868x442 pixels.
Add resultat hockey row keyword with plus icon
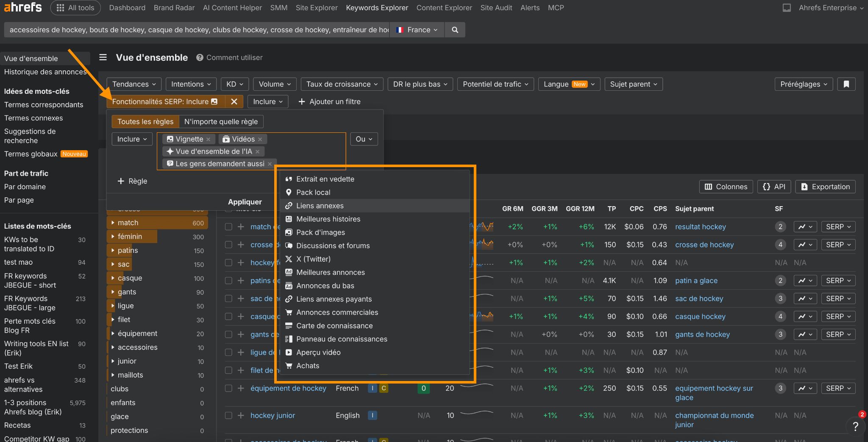(x=241, y=227)
